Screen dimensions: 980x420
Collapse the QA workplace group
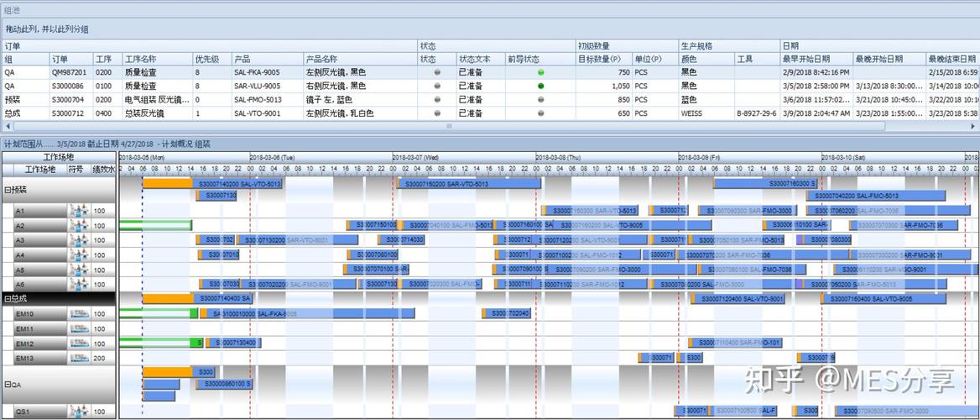tap(6, 385)
